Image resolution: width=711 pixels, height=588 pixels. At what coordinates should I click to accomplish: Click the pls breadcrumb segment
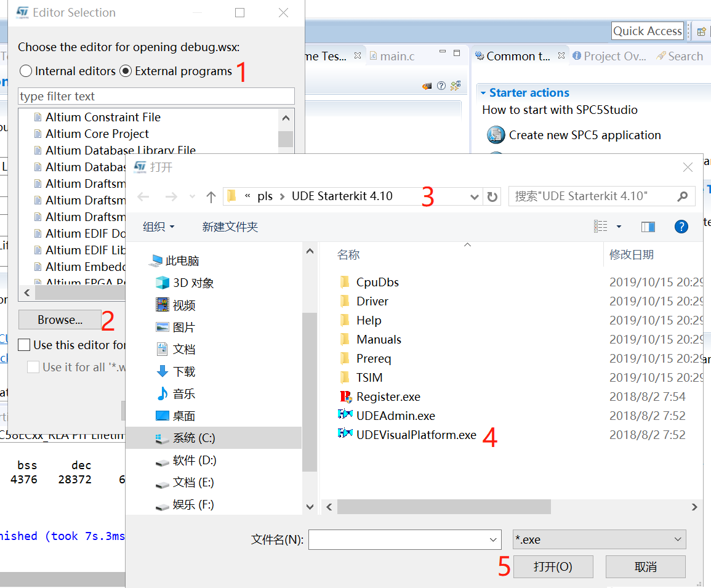pyautogui.click(x=265, y=196)
